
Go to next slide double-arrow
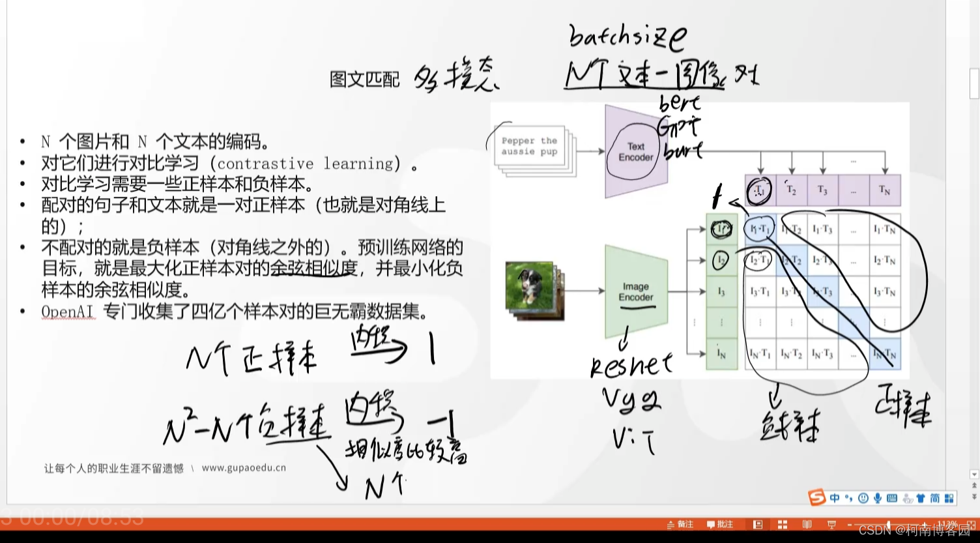tap(975, 497)
